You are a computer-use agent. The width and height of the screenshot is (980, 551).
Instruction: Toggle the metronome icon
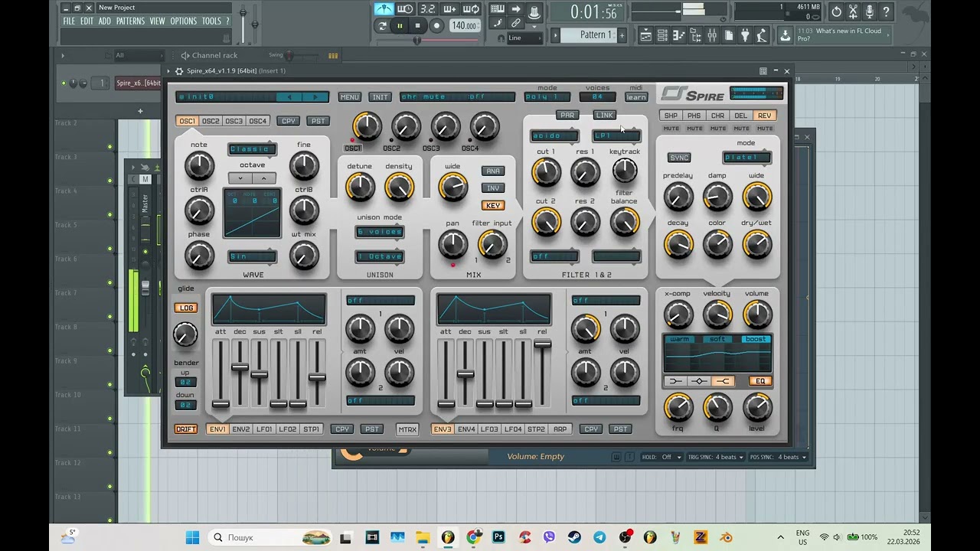coord(384,9)
